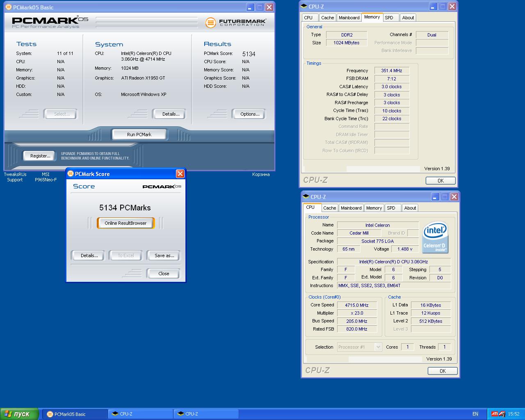Switch to PCMark05 Basic taskbar button

[75, 414]
